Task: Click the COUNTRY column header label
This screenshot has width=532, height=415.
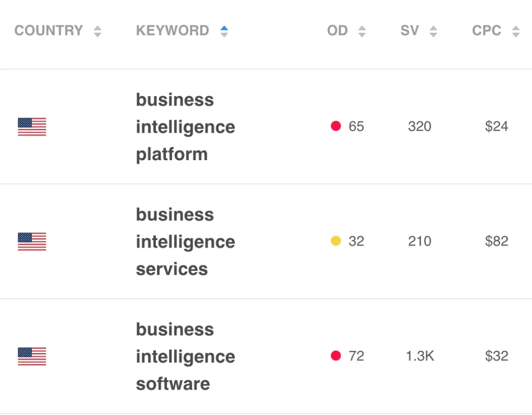Action: 48,31
